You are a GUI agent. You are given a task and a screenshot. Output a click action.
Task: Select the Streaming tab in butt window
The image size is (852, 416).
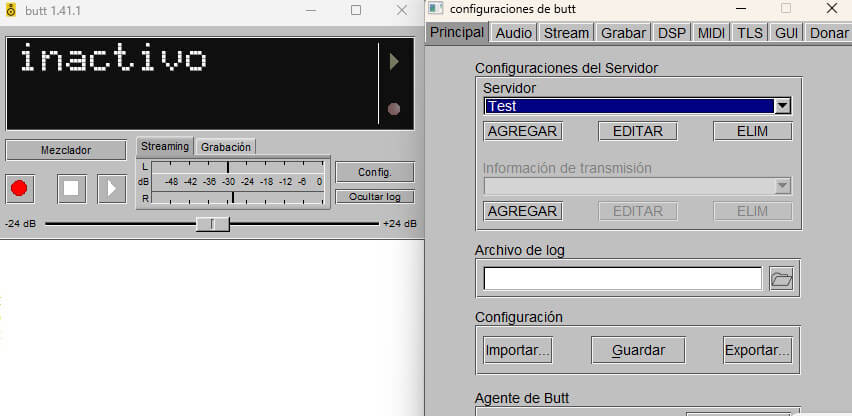pos(165,146)
